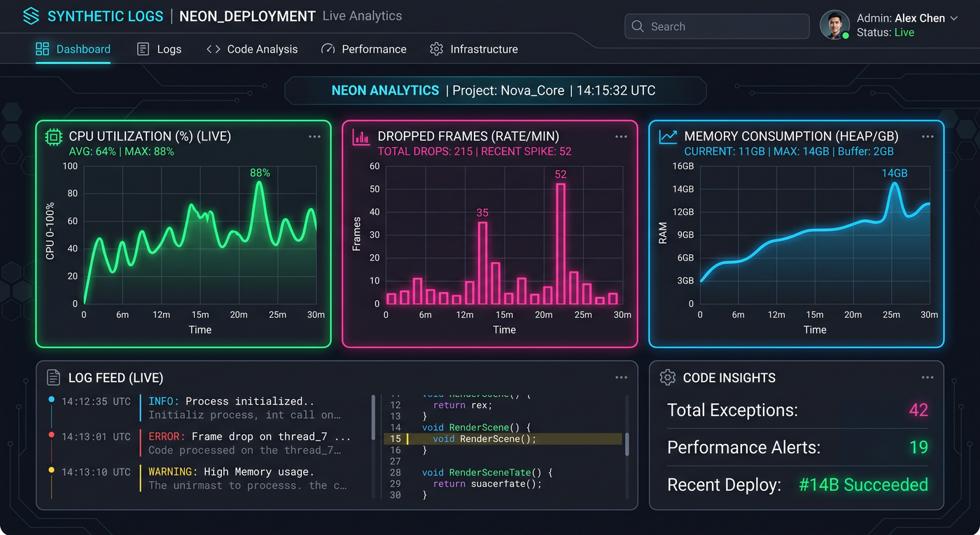Click the Synthetic Logs stacked-layers logo
The height and width of the screenshot is (535, 980).
[31, 16]
